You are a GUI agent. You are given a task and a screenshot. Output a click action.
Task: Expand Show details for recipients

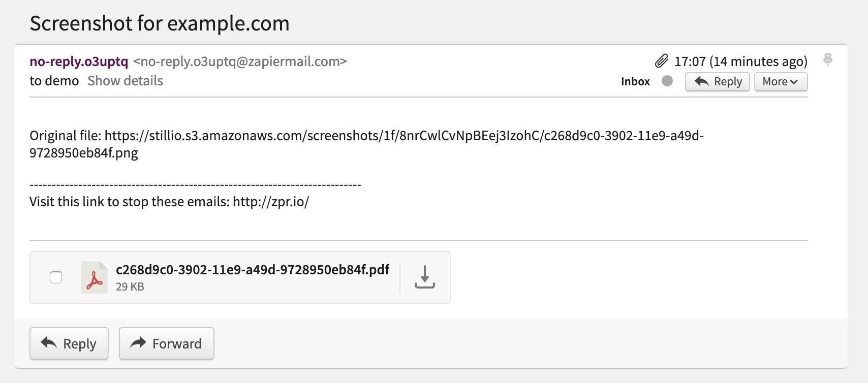(125, 81)
